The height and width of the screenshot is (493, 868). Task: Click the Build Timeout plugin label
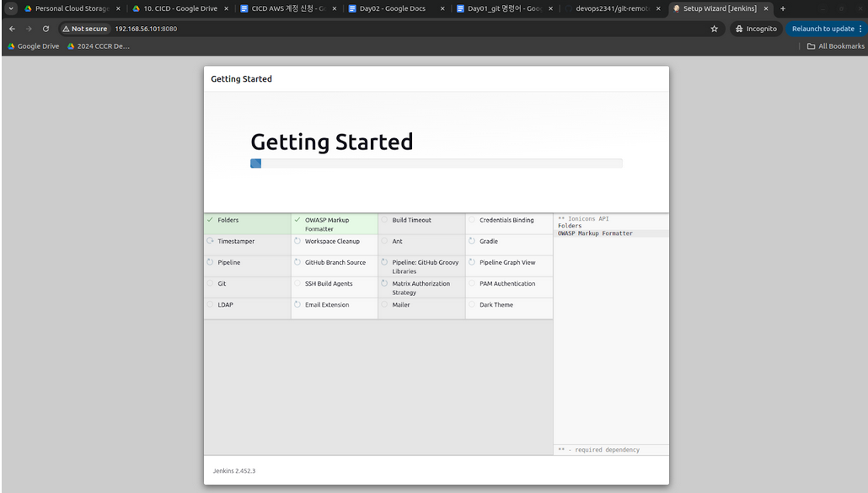[411, 220]
